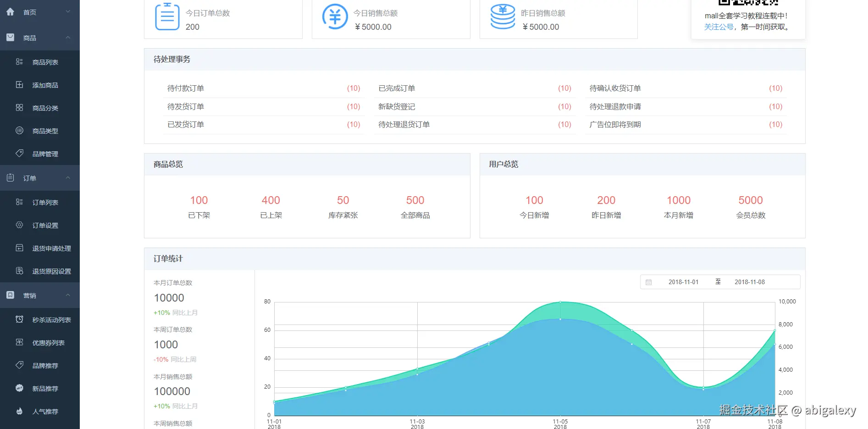Image resolution: width=868 pixels, height=429 pixels.
Task: Collapse the 订单 menu chevron
Action: pyautogui.click(x=68, y=178)
